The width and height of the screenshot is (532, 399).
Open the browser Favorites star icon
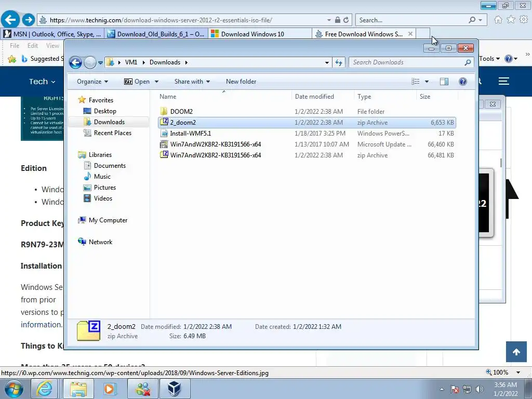511,20
